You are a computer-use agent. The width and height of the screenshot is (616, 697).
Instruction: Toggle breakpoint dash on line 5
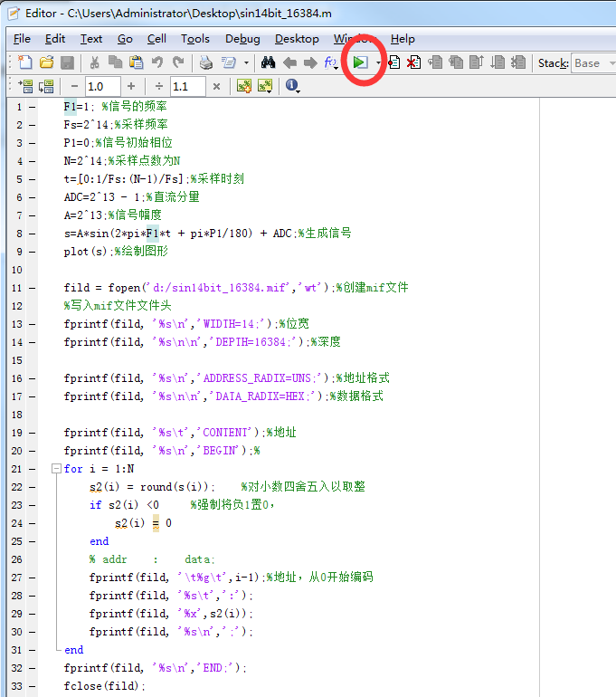coord(32,179)
